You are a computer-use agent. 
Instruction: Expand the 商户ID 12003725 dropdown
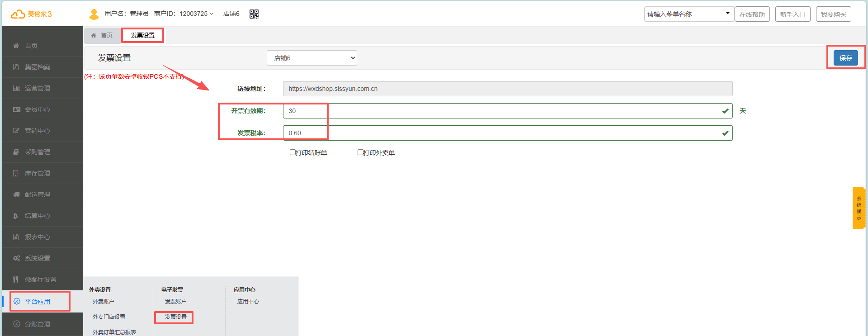[196, 14]
